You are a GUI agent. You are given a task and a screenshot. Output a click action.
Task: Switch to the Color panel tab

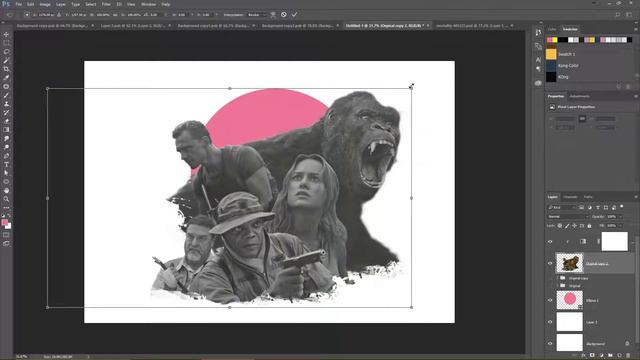(552, 29)
